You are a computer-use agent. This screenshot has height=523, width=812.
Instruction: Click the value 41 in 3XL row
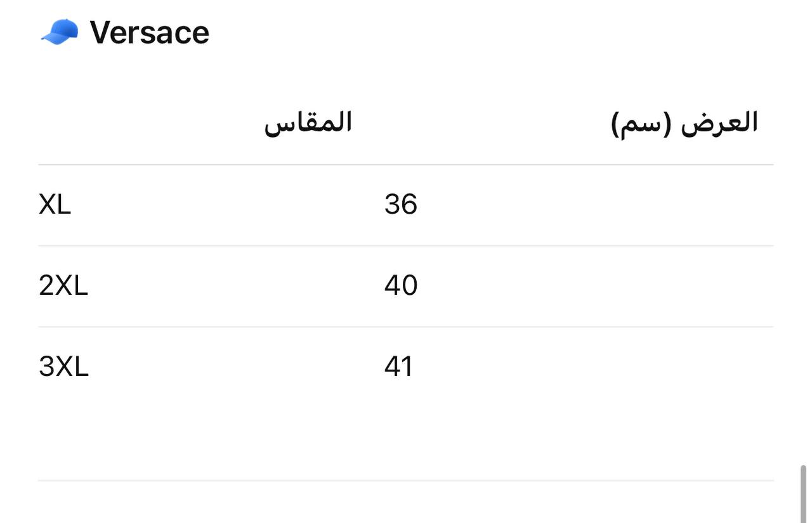pyautogui.click(x=398, y=367)
